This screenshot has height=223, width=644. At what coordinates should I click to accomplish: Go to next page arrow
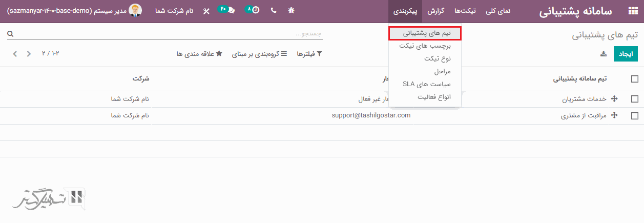[x=15, y=54]
